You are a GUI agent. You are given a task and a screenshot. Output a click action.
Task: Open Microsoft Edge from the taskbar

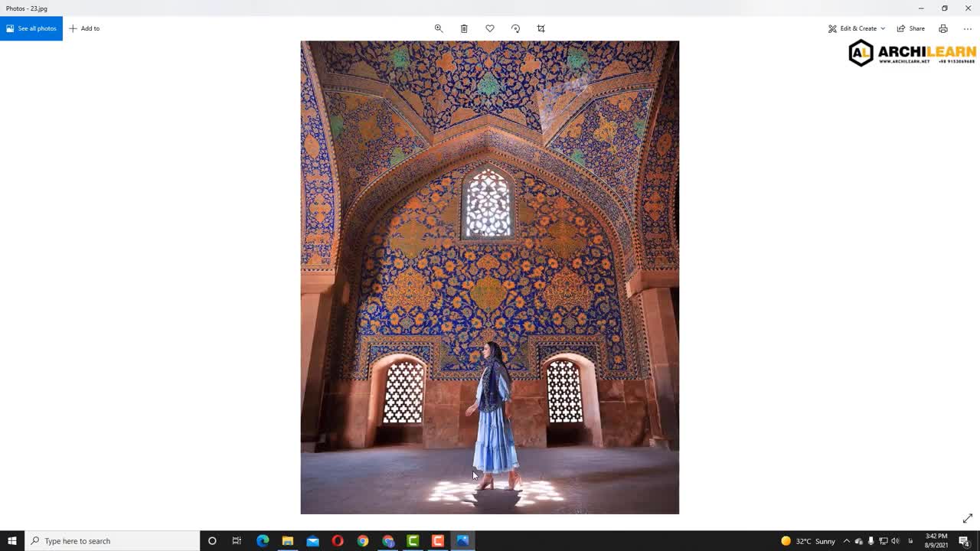[x=263, y=541]
